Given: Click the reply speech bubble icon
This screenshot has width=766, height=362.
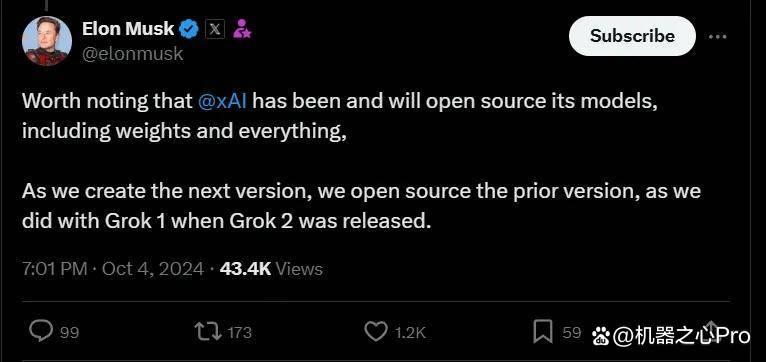Looking at the screenshot, I should [x=41, y=331].
